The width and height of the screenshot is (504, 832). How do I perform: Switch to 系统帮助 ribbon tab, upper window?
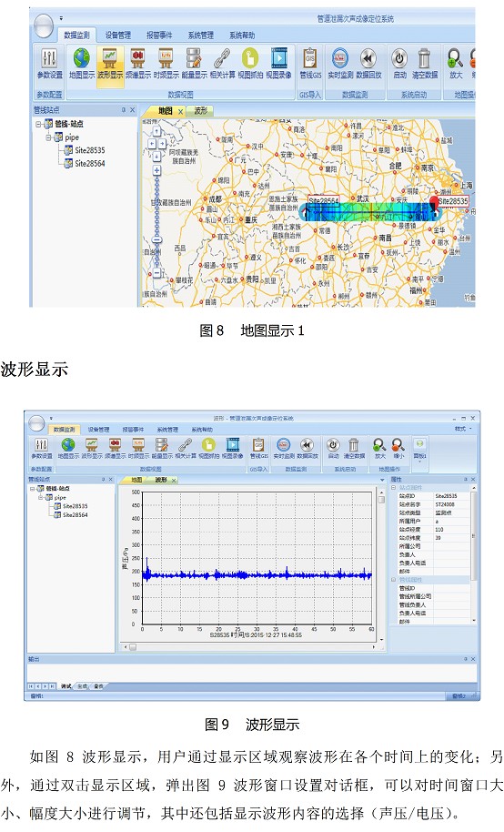click(242, 35)
